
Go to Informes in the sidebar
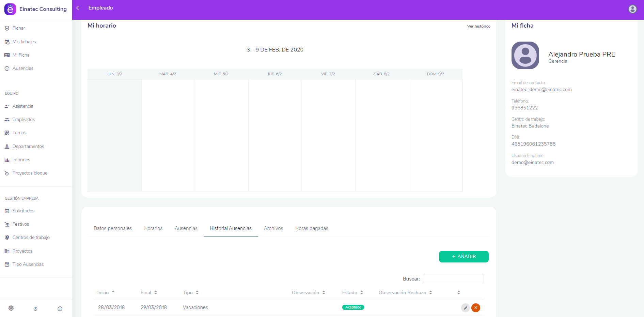click(x=21, y=160)
